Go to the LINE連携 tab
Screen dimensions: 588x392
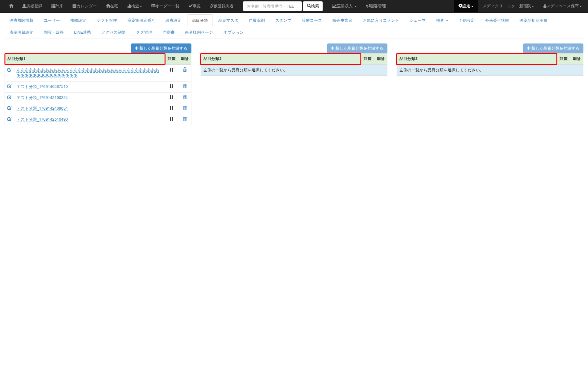tap(82, 32)
